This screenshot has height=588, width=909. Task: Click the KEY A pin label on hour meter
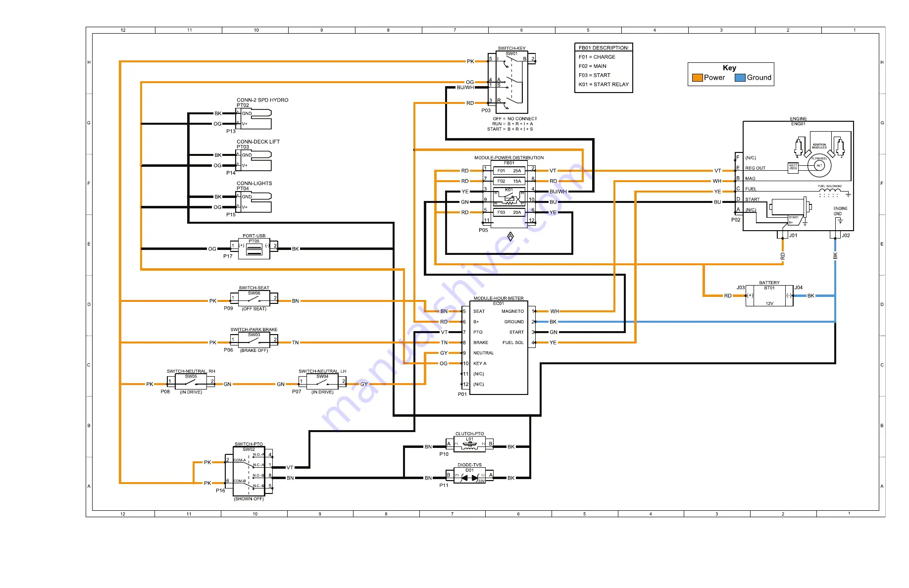pyautogui.click(x=480, y=363)
